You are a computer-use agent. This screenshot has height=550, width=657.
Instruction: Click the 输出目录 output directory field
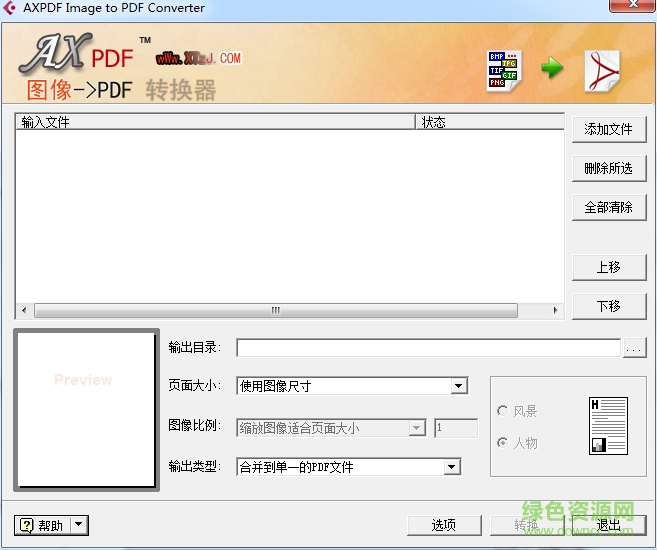click(x=428, y=348)
